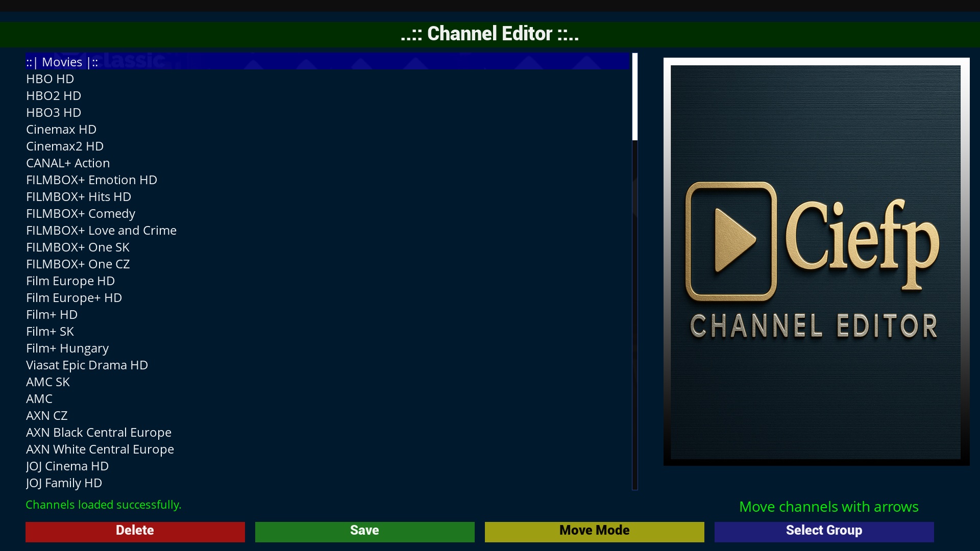Click the gold play icon in the logo
980x551 pixels.
pyautogui.click(x=731, y=241)
